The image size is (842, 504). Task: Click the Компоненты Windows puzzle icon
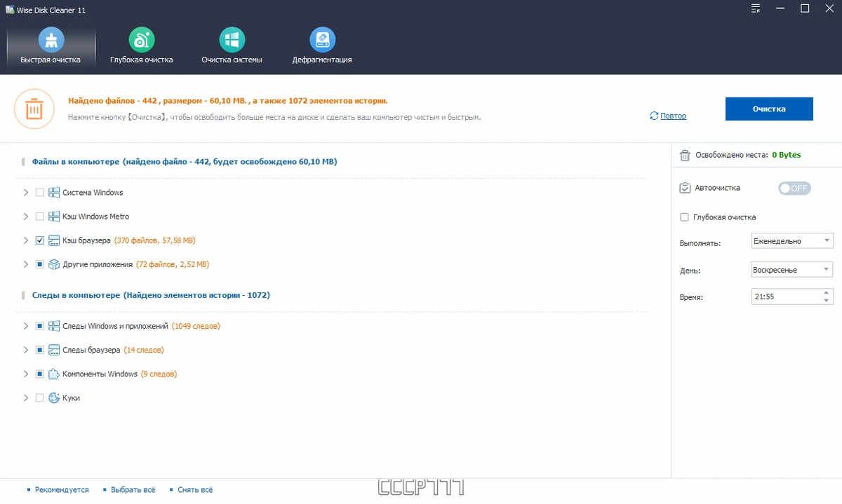click(x=54, y=374)
